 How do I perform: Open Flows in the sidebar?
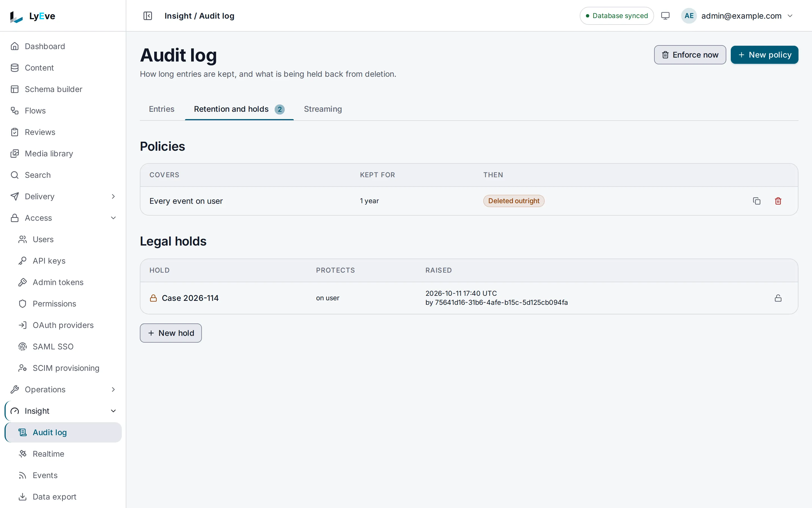pyautogui.click(x=63, y=111)
